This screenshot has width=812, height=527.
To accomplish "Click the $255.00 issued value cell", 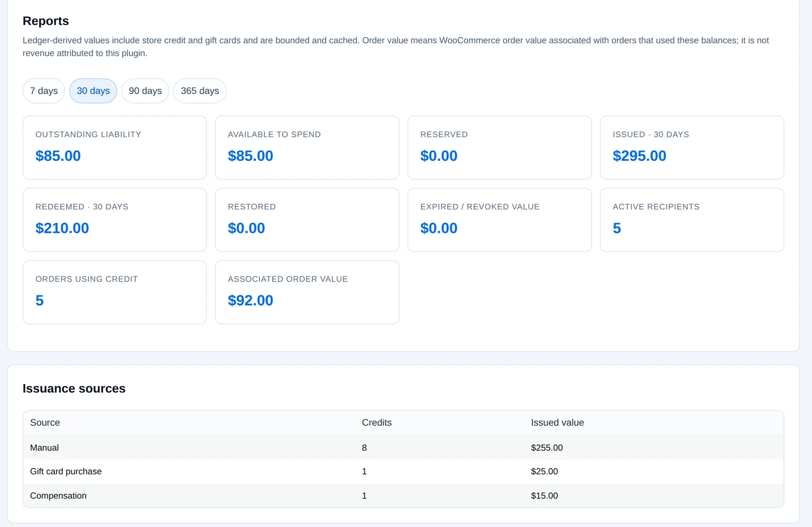I will [547, 448].
